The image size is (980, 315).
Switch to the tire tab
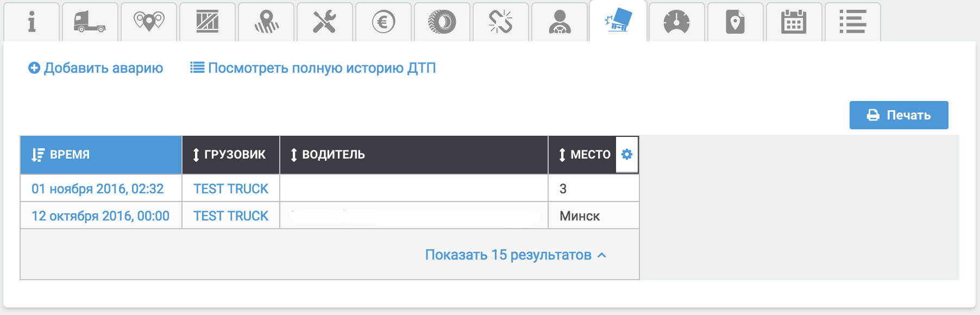pos(442,22)
